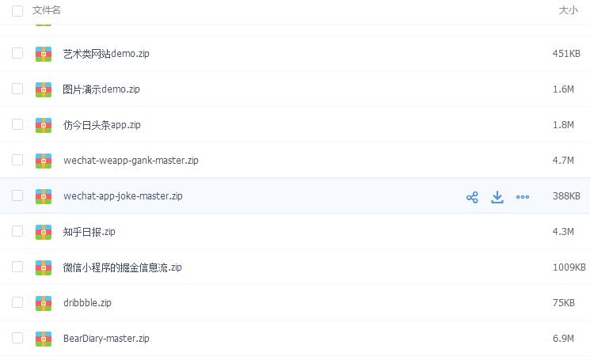
Task: Check the box for 图片演示demo.zip
Action: 17,89
